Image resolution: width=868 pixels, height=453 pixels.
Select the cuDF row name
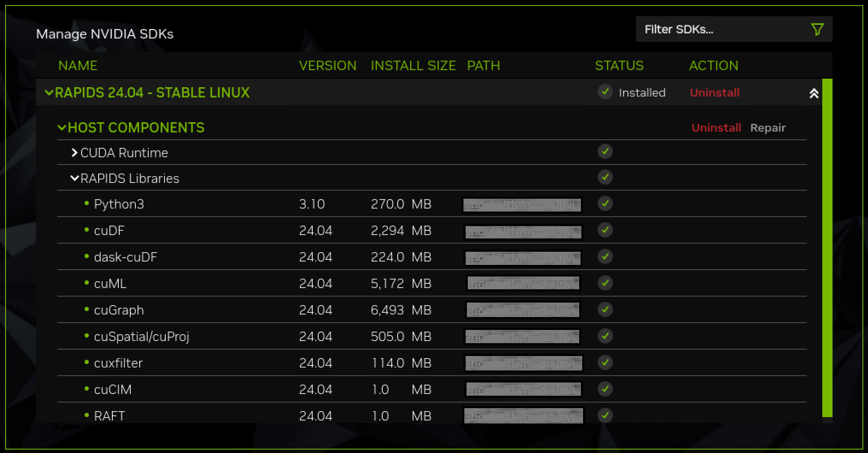coord(109,231)
